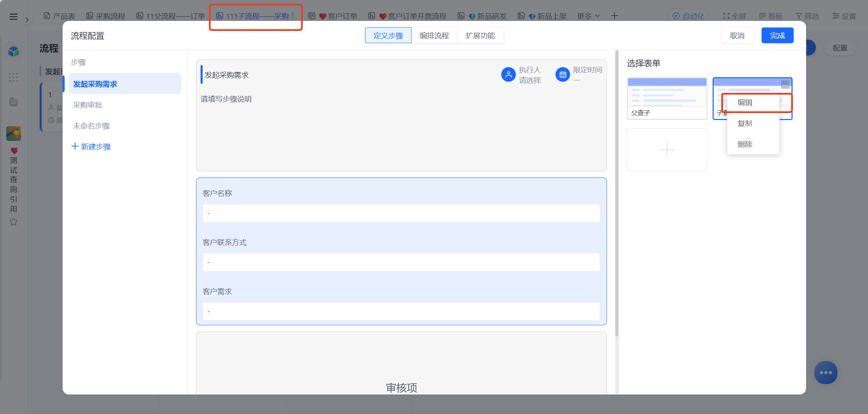
Task: Open the 11父流程——订单 tab
Action: click(x=170, y=16)
